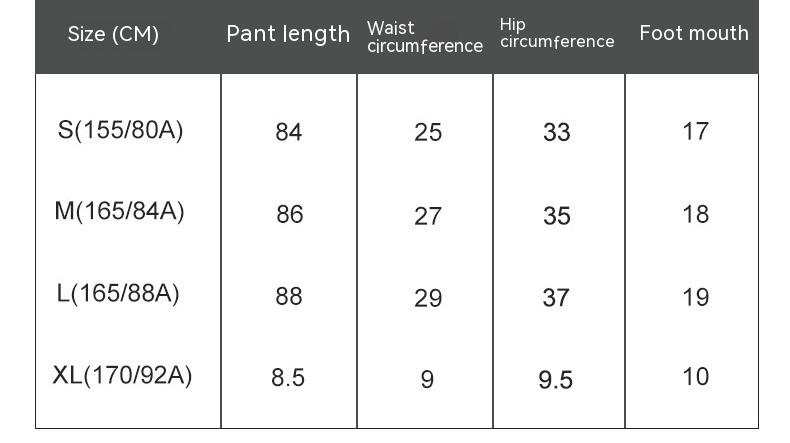Click hip circumference value 33
The image size is (790, 443).
point(557,132)
